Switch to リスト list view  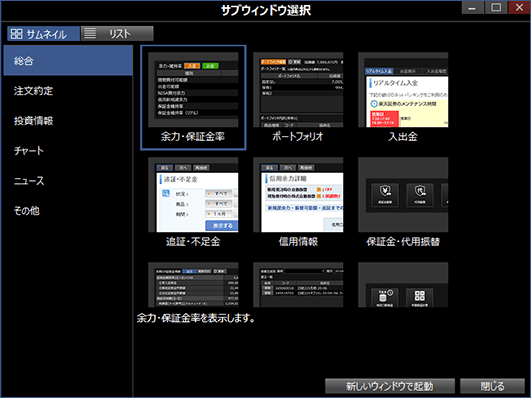(117, 34)
